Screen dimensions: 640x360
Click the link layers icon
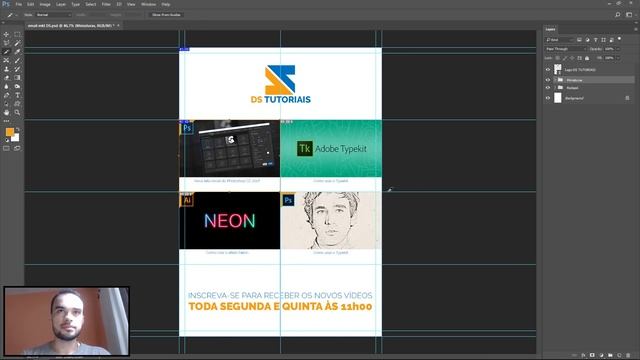[x=575, y=355]
